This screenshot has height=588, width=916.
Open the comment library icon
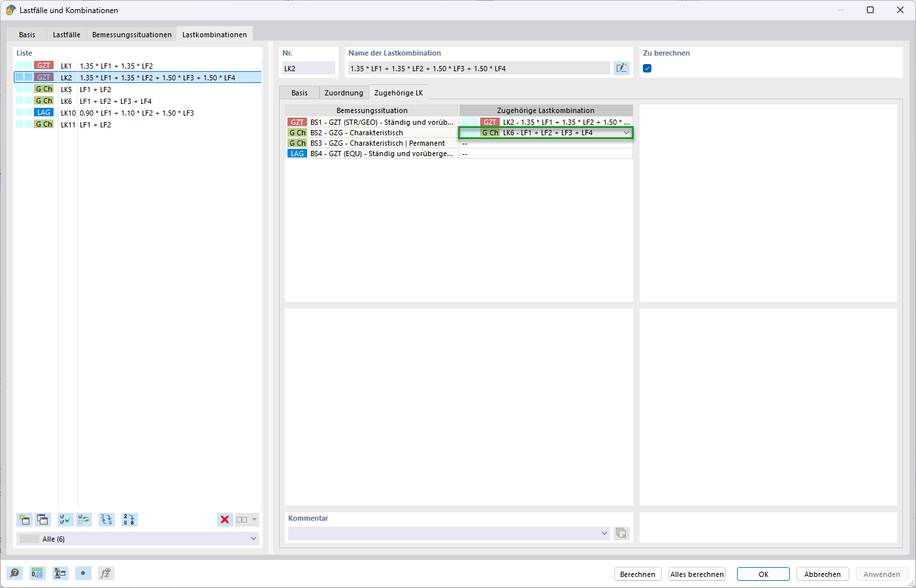621,533
